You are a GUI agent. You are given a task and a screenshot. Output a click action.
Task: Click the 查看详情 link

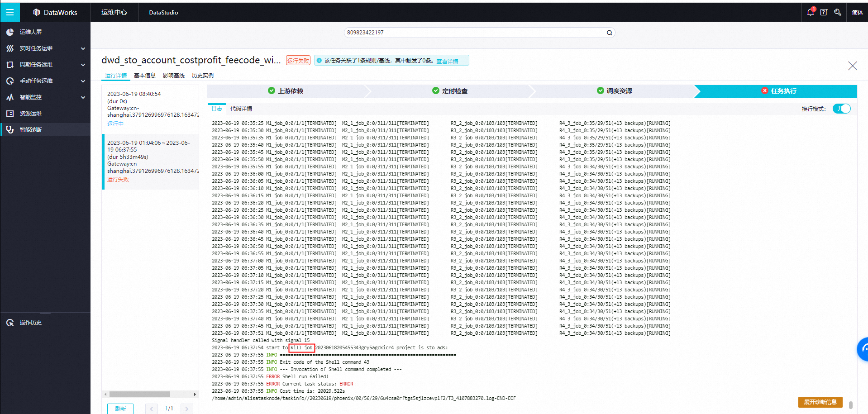coord(447,61)
